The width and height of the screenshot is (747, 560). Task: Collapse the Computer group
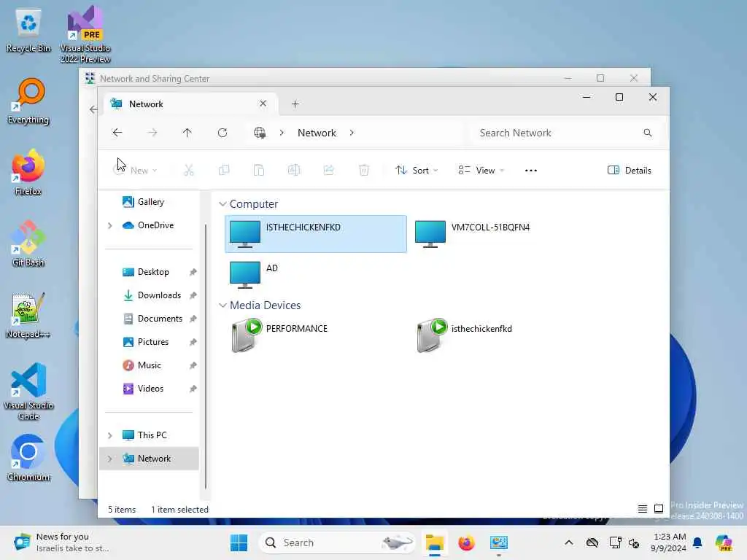coord(222,204)
